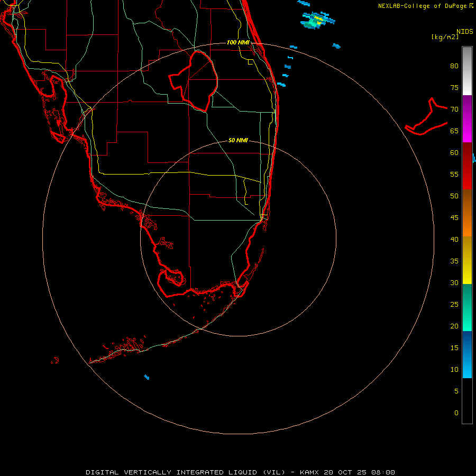Click the orange-brown segment of the color bar
The width and height of the screenshot is (476, 476).
467,213
